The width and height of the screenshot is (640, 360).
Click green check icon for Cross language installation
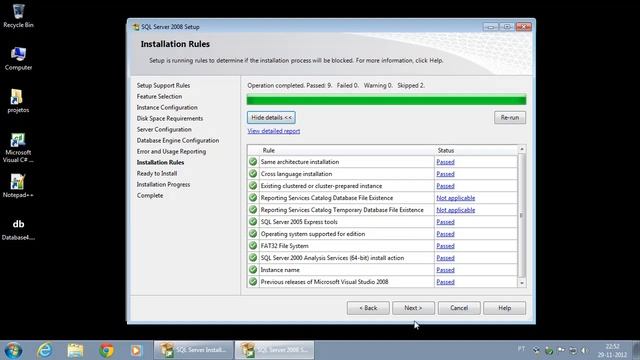(253, 174)
